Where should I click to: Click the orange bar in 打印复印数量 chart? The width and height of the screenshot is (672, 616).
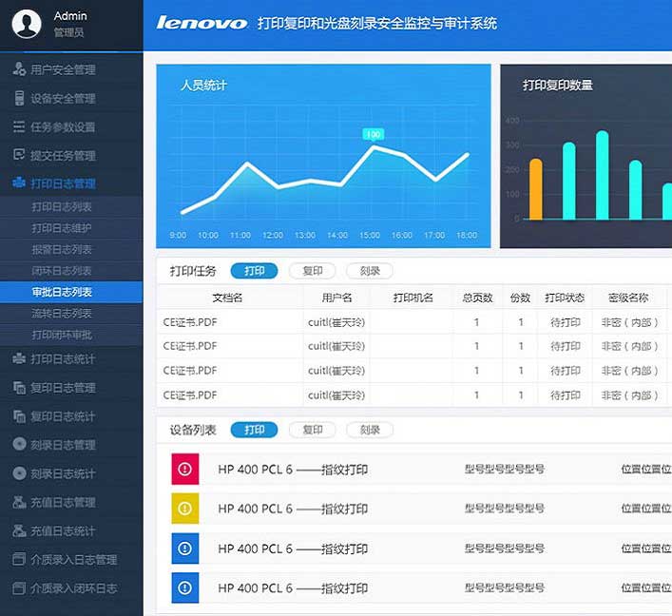click(536, 188)
